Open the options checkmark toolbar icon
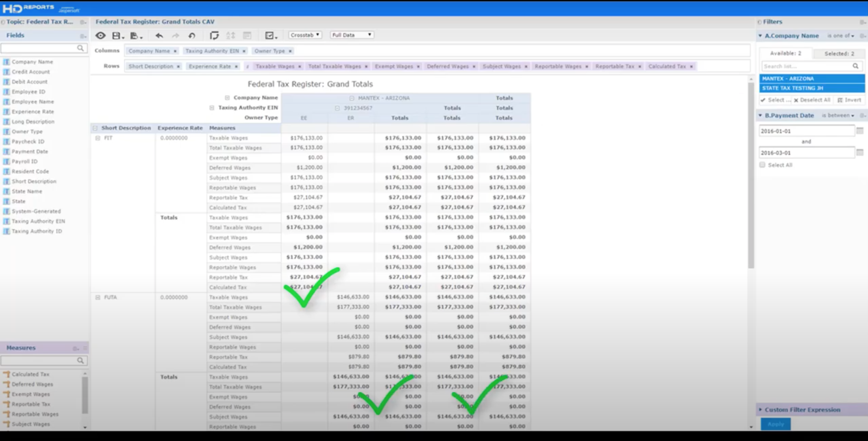The width and height of the screenshot is (868, 441). [x=271, y=35]
